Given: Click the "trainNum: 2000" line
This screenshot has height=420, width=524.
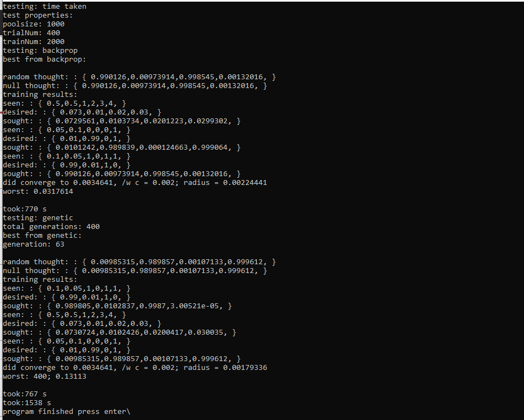Looking at the screenshot, I should point(34,42).
